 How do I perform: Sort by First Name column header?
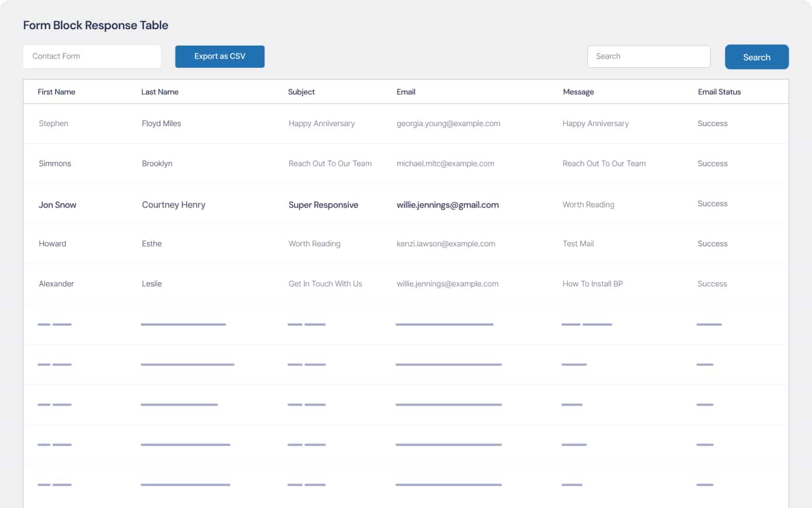coord(57,92)
